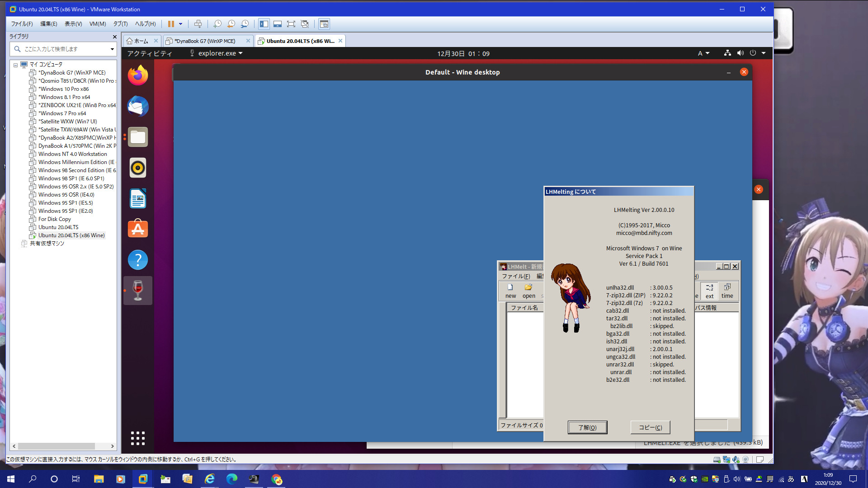This screenshot has width=868, height=488.
Task: Select 共有仮想マシン in library tree
Action: (47, 244)
